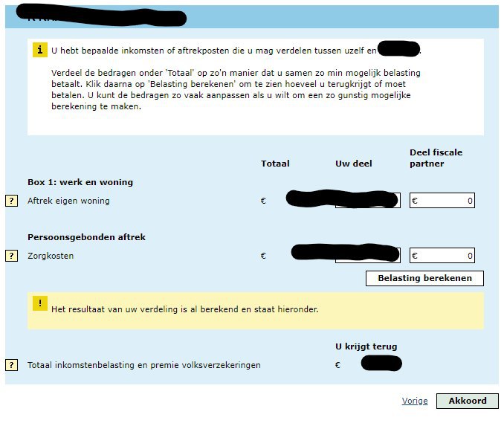Click the 'Zorgkosten' label
This screenshot has width=504, height=426.
[x=51, y=256]
